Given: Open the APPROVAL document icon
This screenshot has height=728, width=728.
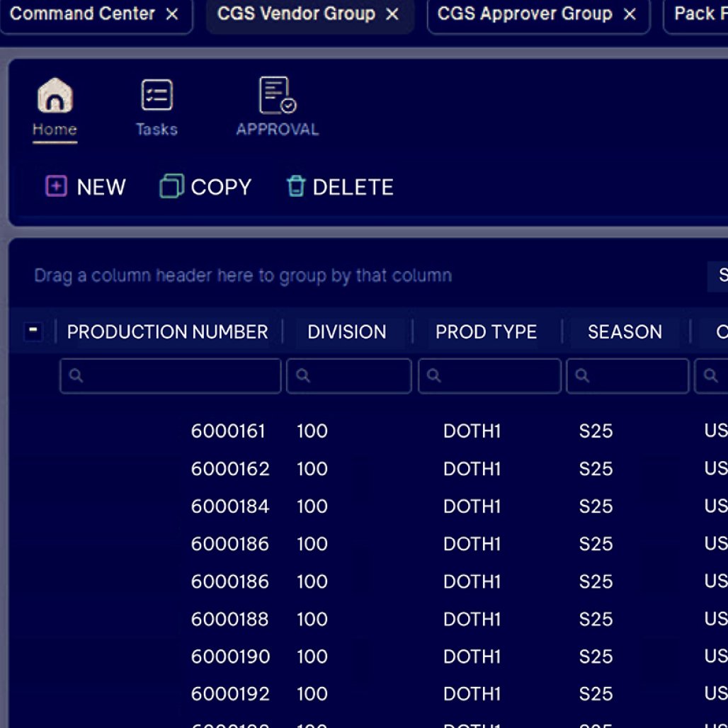Looking at the screenshot, I should [x=277, y=96].
